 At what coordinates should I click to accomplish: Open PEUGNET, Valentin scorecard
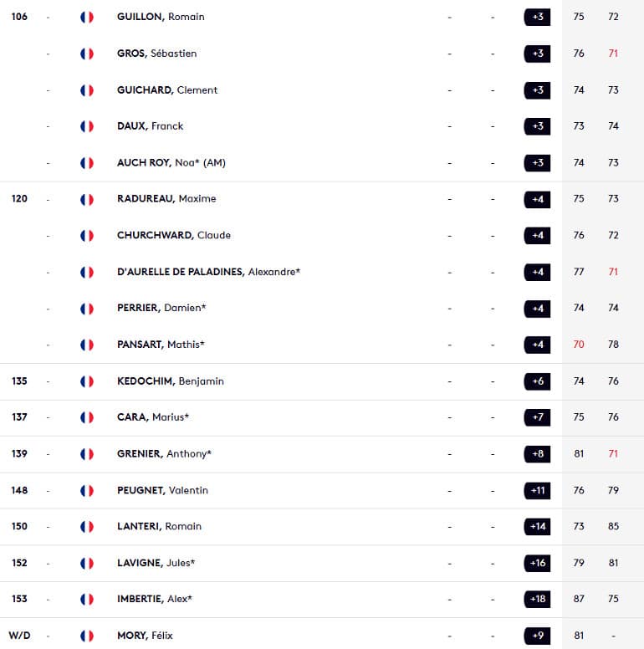point(162,490)
